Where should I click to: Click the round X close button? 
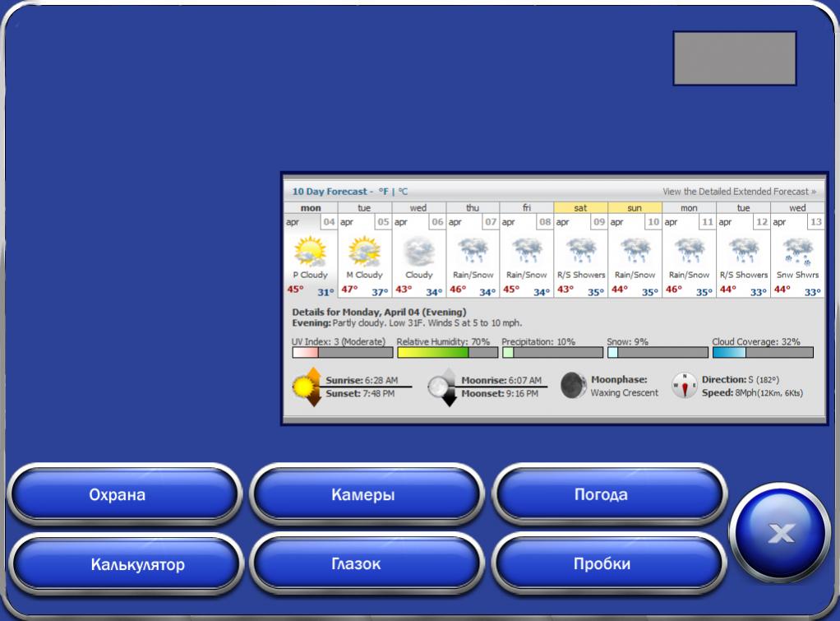[x=780, y=533]
